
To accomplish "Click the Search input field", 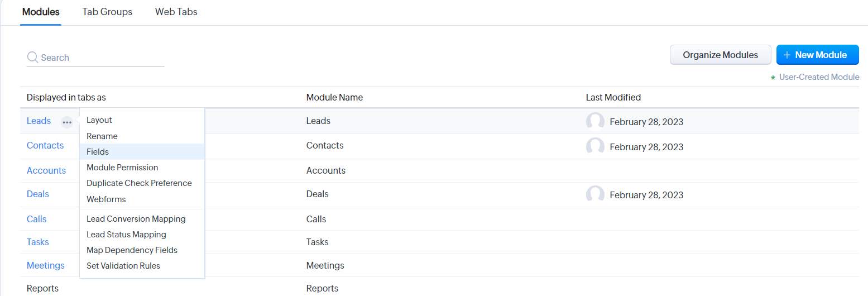I will point(100,58).
